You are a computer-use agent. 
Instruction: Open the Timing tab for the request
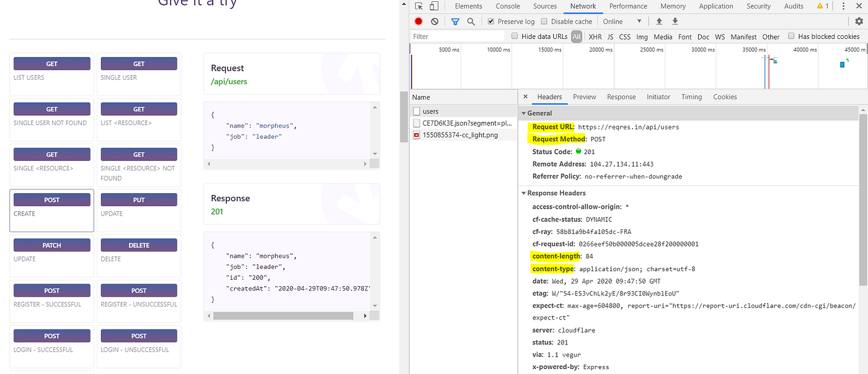(691, 97)
